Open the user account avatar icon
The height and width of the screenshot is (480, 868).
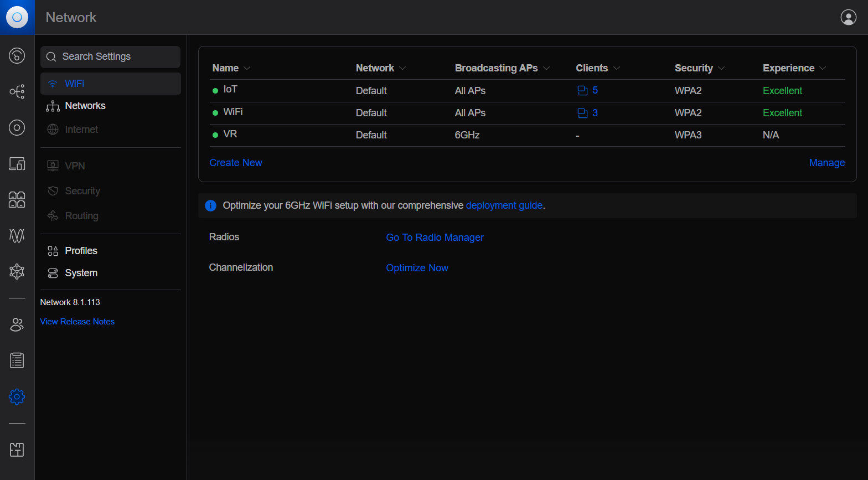848,17
